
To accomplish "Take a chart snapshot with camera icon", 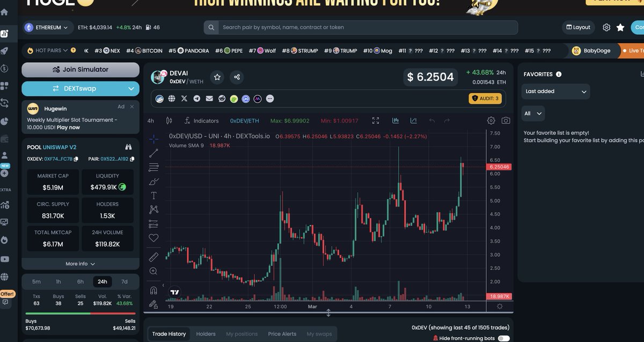I will [506, 121].
